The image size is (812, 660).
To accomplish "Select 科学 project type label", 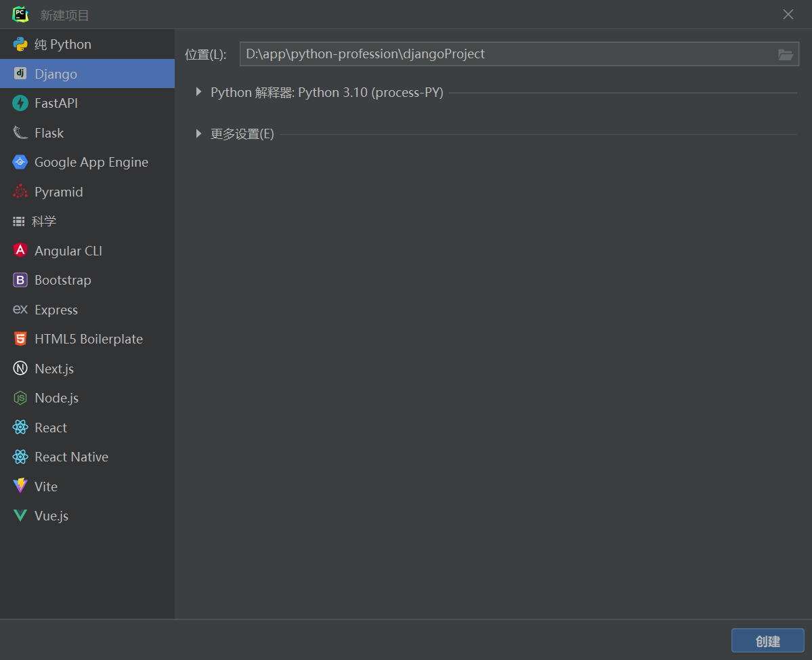I will pos(44,222).
